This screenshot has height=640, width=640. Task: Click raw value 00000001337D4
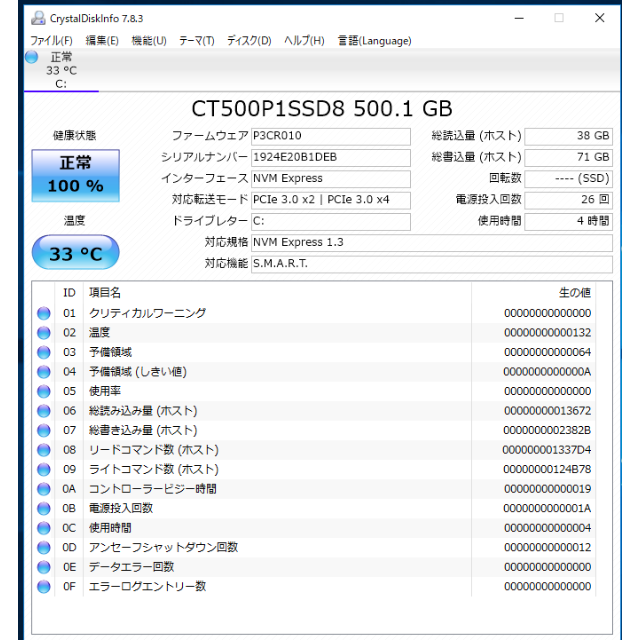[547, 450]
